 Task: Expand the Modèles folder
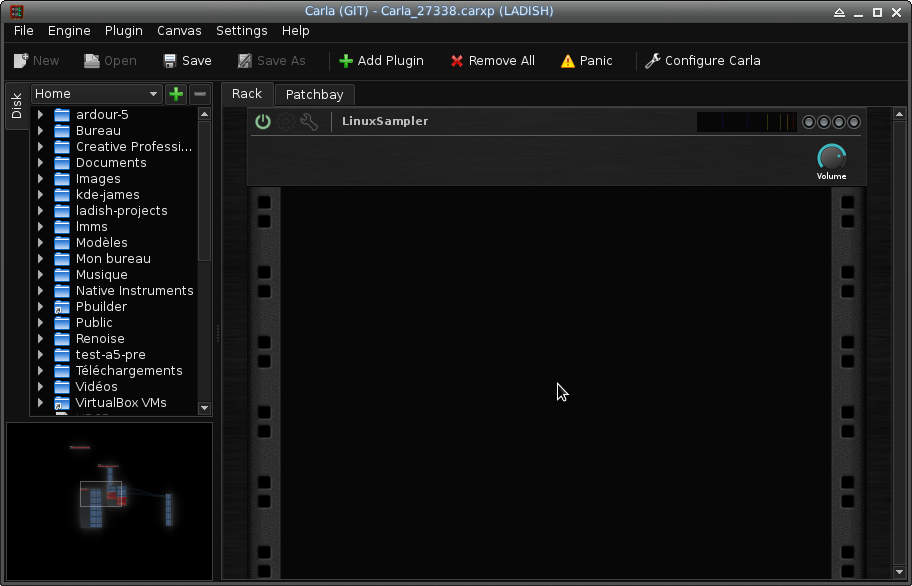[x=40, y=242]
